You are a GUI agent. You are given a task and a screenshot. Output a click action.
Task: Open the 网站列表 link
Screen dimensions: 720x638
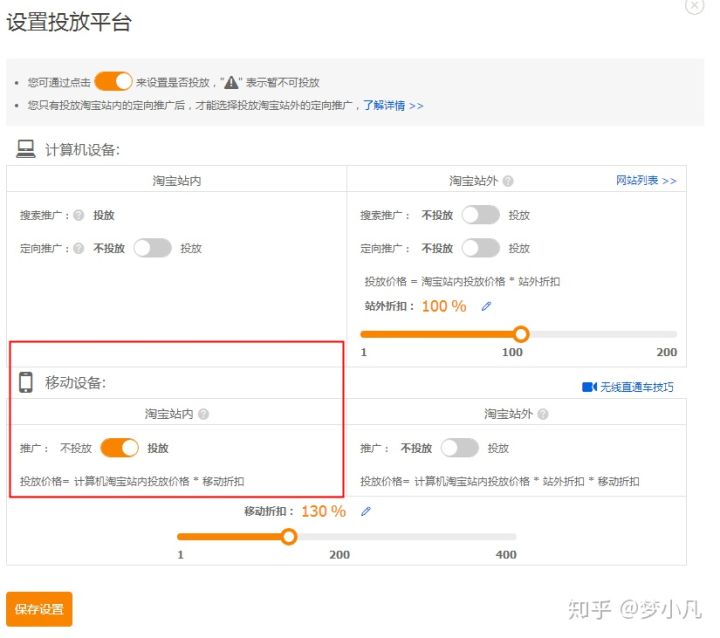point(646,181)
